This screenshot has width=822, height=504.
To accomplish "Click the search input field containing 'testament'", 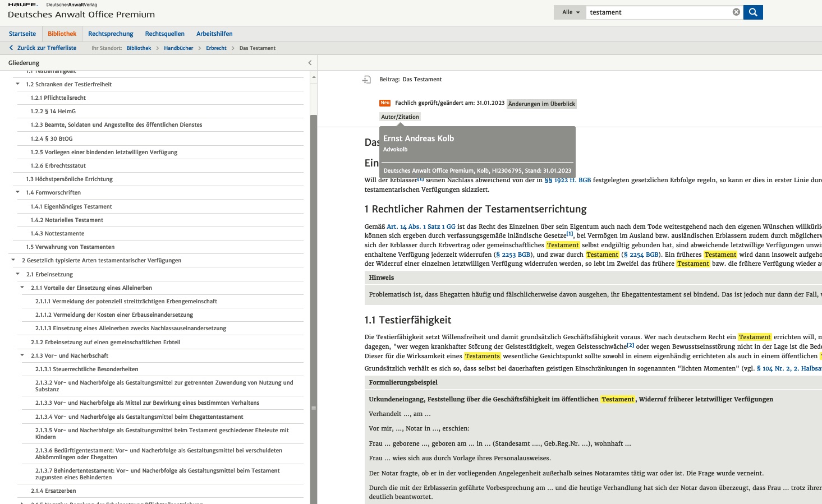I will [x=659, y=12].
